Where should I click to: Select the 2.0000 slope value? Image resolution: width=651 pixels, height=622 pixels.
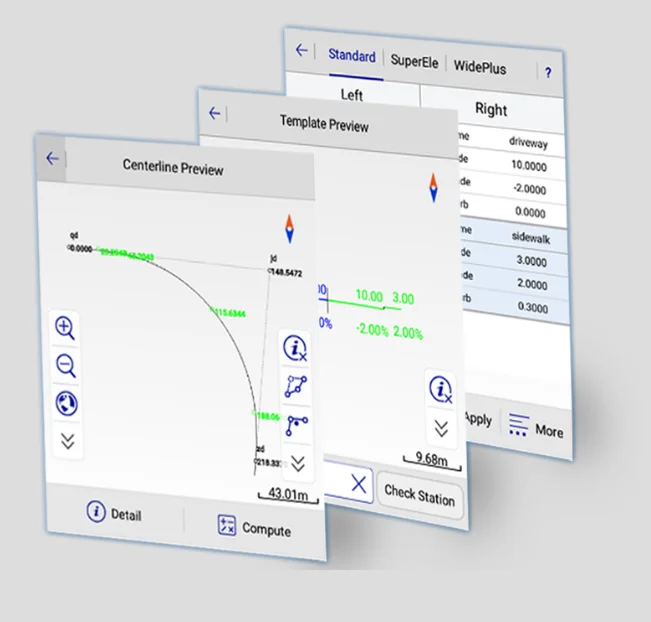[x=532, y=284]
